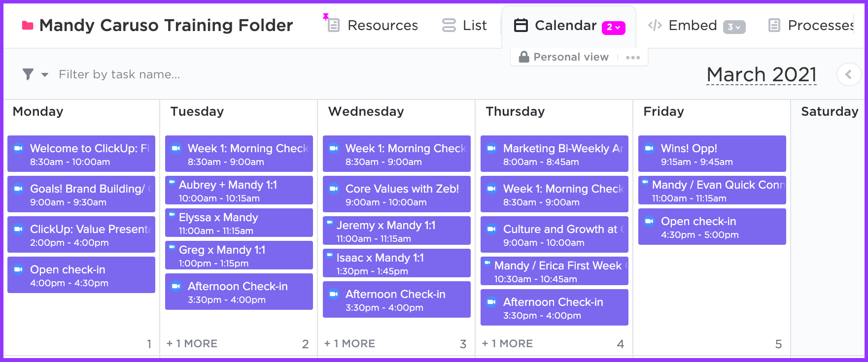This screenshot has height=362, width=868.
Task: Open the filter options dropdown arrow
Action: 45,75
